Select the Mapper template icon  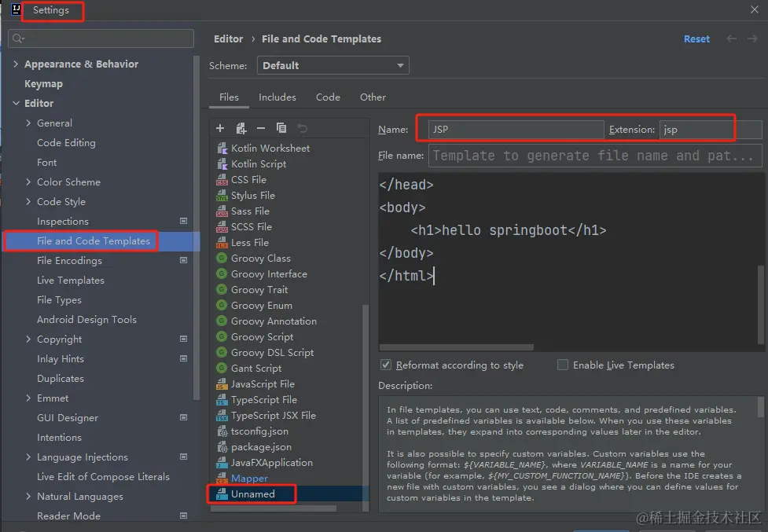pyautogui.click(x=222, y=478)
